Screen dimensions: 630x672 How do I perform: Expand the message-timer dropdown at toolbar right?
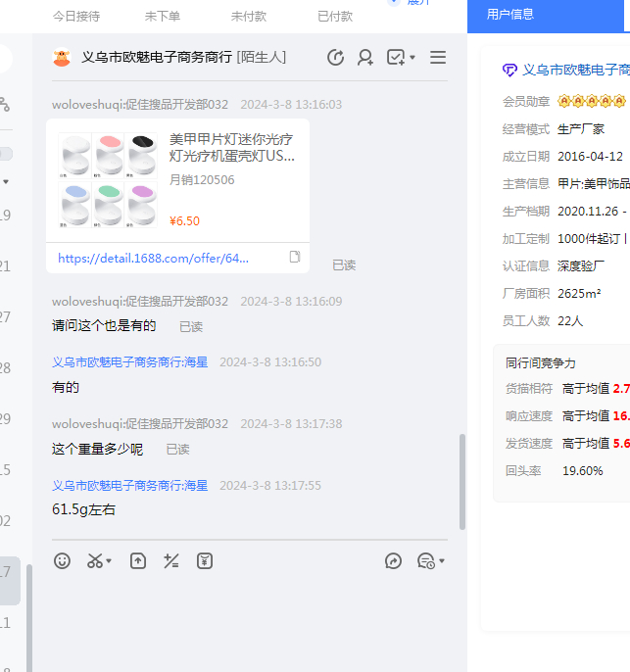click(x=442, y=562)
